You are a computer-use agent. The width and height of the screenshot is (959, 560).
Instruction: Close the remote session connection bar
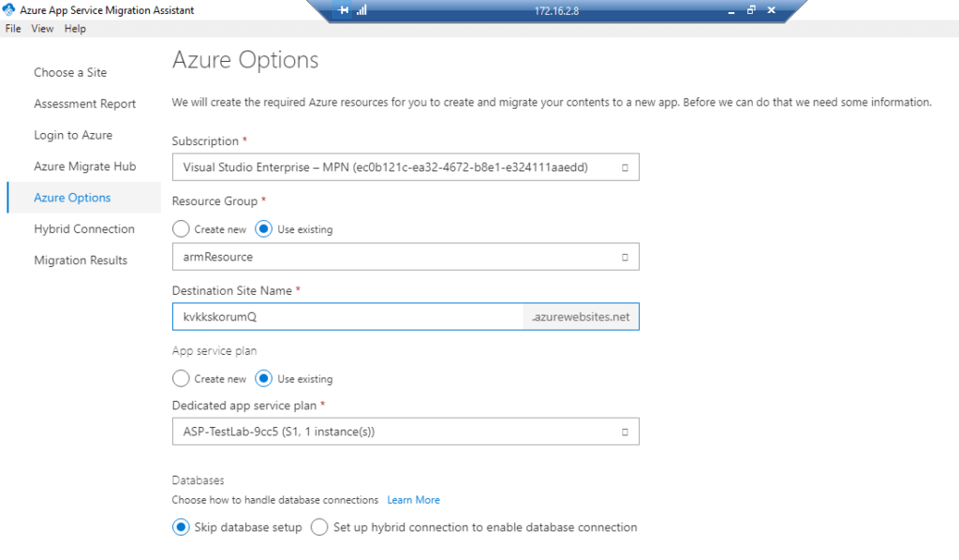coord(772,9)
